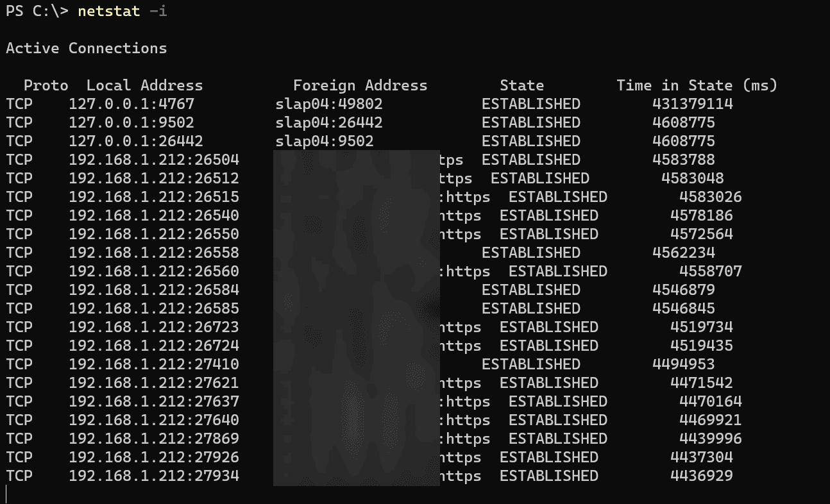Image resolution: width=830 pixels, height=504 pixels.
Task: Click ESTABLISHED in the 192.168.1.212:27410 row
Action: (x=531, y=364)
